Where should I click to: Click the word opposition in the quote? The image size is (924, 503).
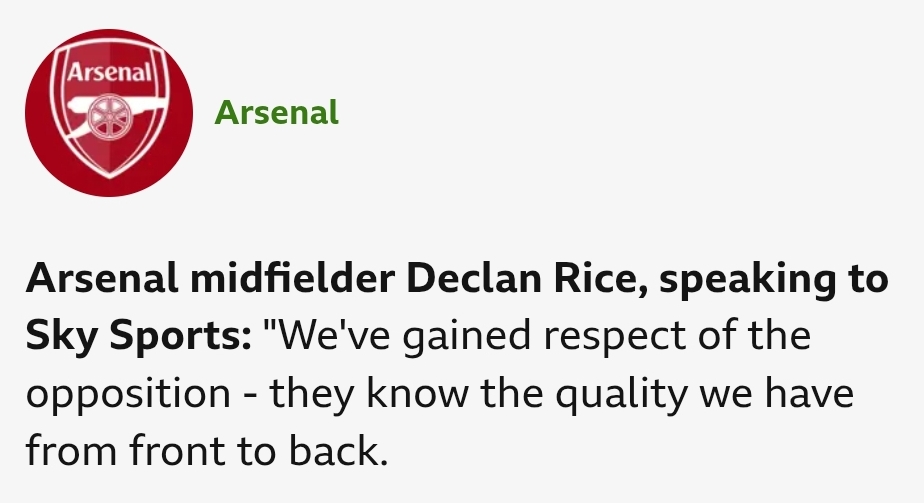tap(128, 395)
